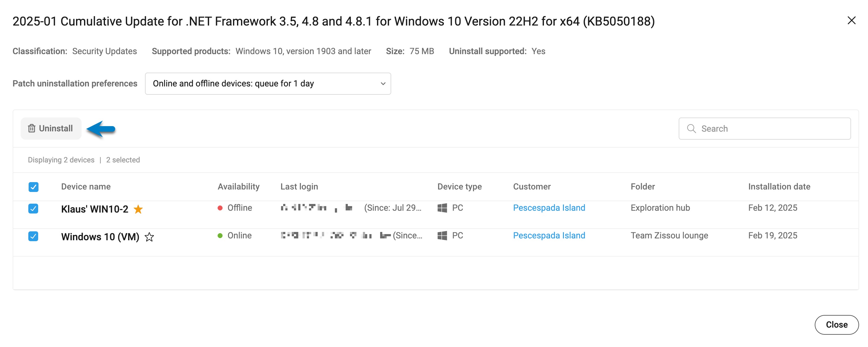This screenshot has width=868, height=347.
Task: Sort by the Device name column header
Action: pos(86,187)
